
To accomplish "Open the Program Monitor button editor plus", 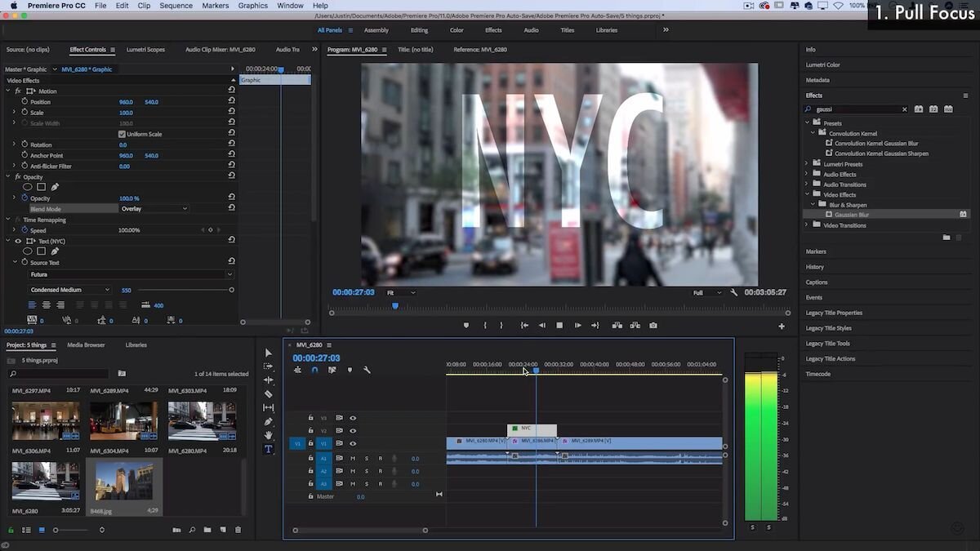I will pyautogui.click(x=782, y=326).
